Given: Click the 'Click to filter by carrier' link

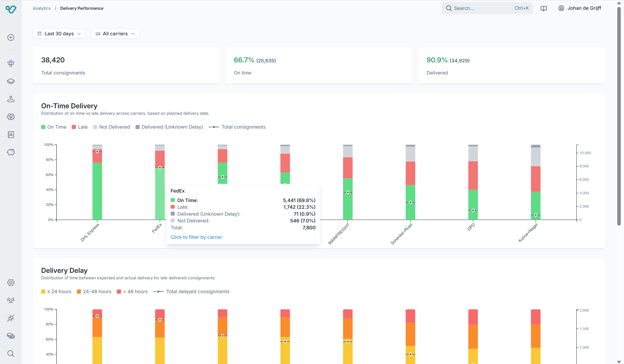Looking at the screenshot, I should (196, 237).
